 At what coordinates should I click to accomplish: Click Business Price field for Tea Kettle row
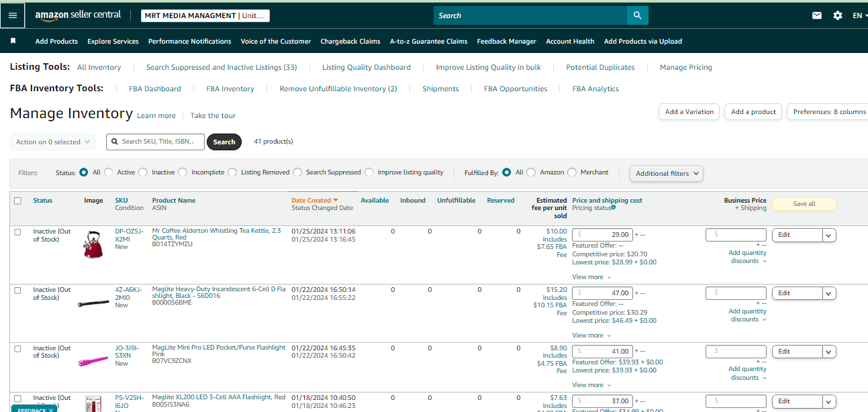[x=736, y=235]
